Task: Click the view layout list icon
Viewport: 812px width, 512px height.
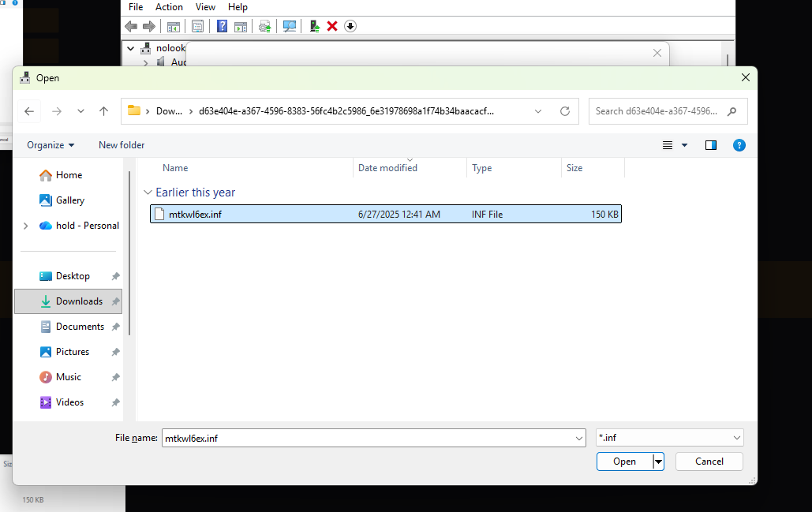Action: tap(668, 145)
